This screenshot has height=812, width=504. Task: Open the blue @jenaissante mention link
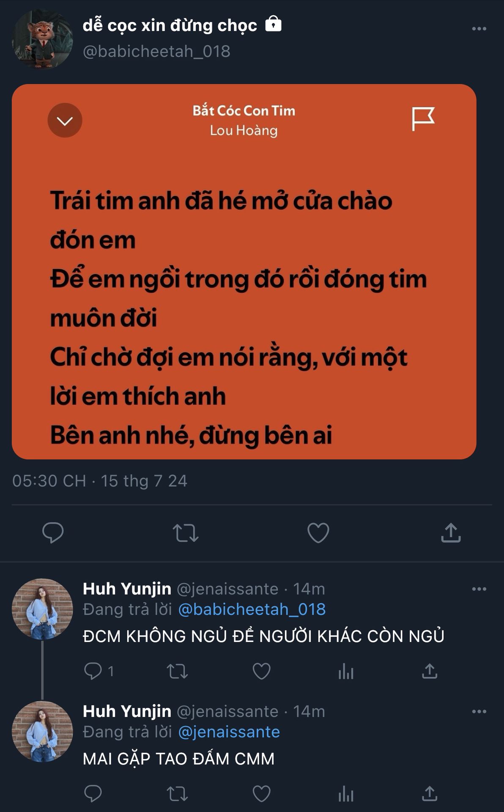click(x=229, y=732)
